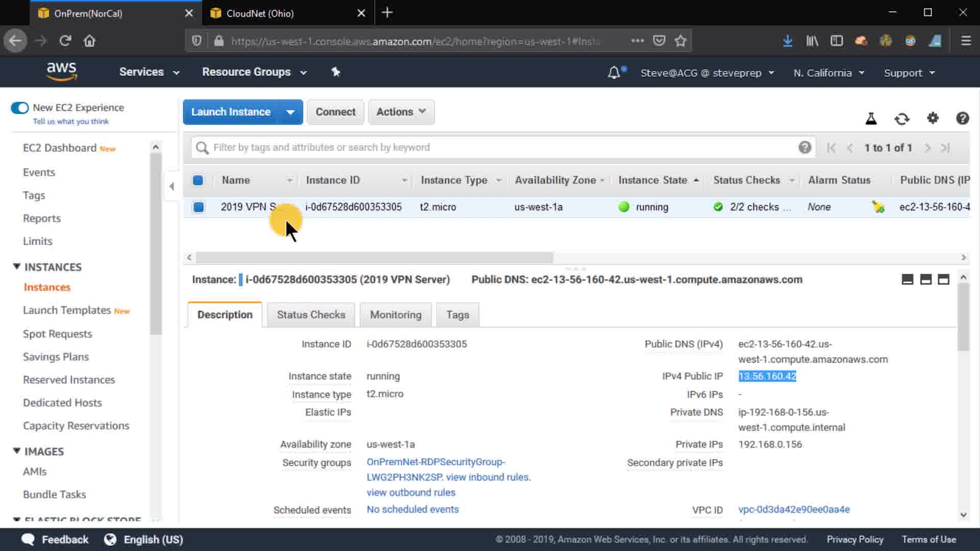Expand the N. California region selector
This screenshot has height=551, width=980.
click(828, 73)
